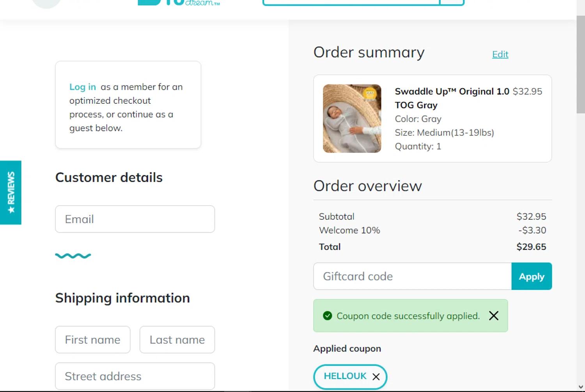Dismiss the coupon success message
This screenshot has height=392, width=585.
(x=494, y=316)
